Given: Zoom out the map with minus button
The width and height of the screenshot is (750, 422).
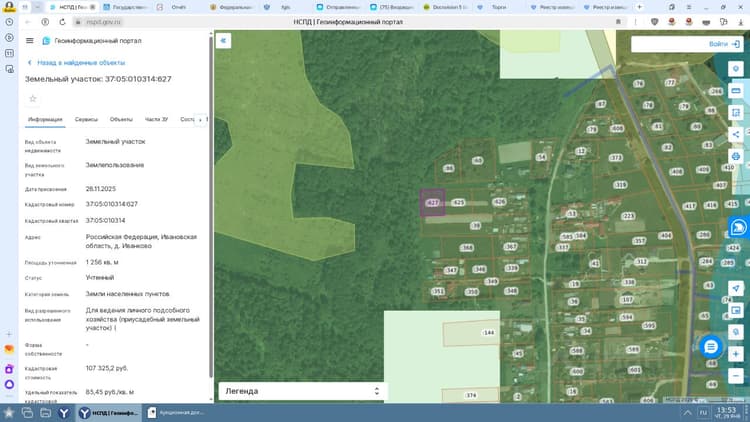Looking at the screenshot, I should 736,376.
